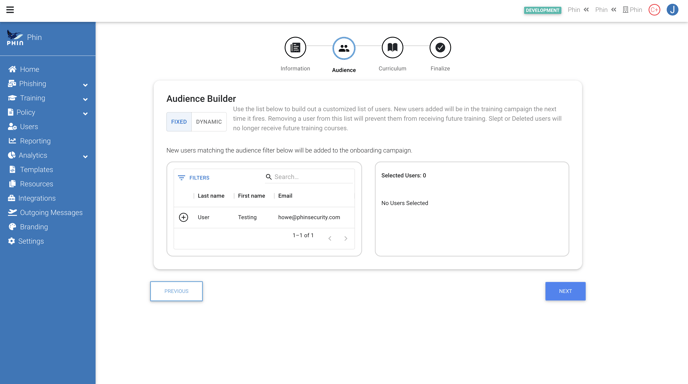
Task: Click the Home house icon
Action: click(12, 69)
